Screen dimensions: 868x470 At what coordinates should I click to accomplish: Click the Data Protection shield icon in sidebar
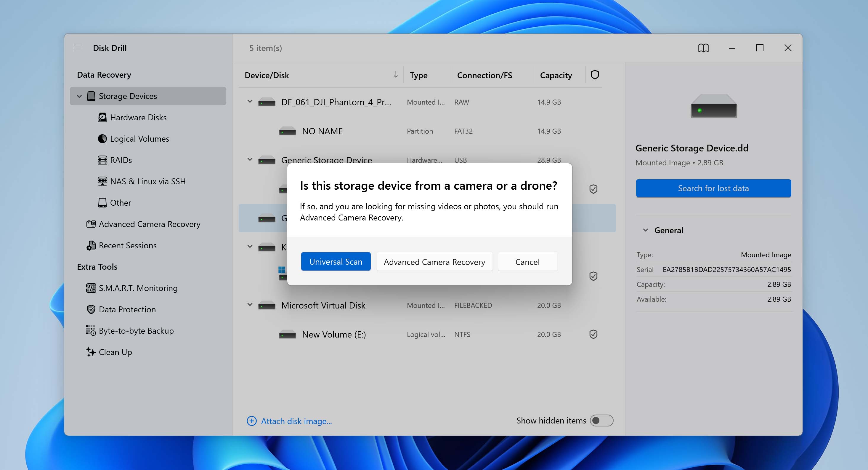tap(91, 309)
